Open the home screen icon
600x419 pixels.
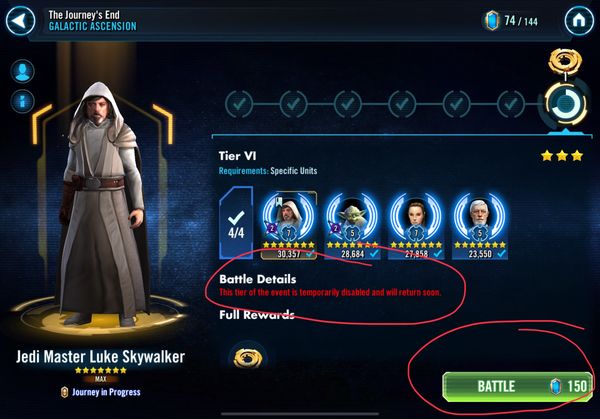pyautogui.click(x=579, y=21)
